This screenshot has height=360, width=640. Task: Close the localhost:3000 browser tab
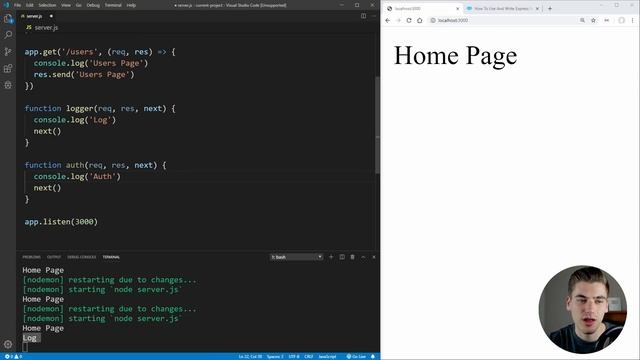coord(458,8)
